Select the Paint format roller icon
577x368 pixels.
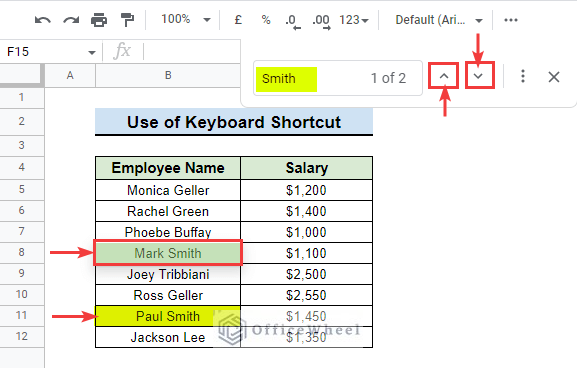127,20
